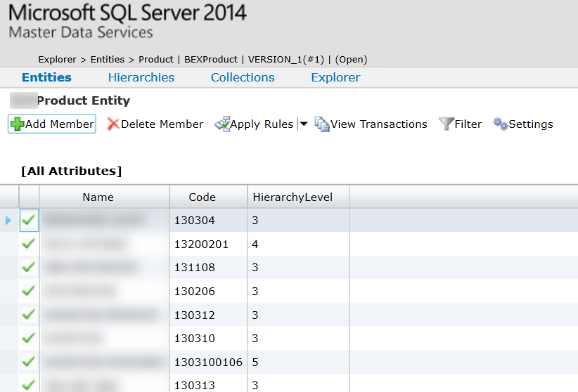Viewport: 578px width, 392px height.
Task: Open the Explorer tab
Action: (335, 77)
